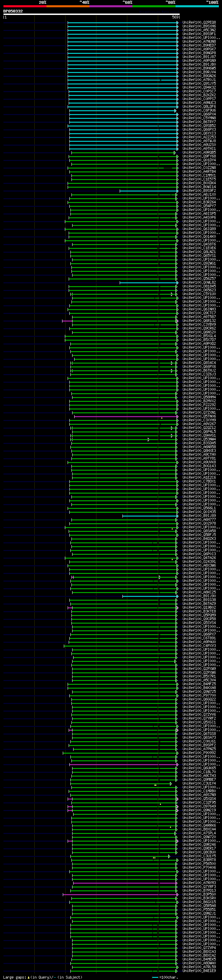Viewport: 222px width, 980px height.
Task: Select the UniRef100_C6F9U6 label
Action: pos(199,110)
